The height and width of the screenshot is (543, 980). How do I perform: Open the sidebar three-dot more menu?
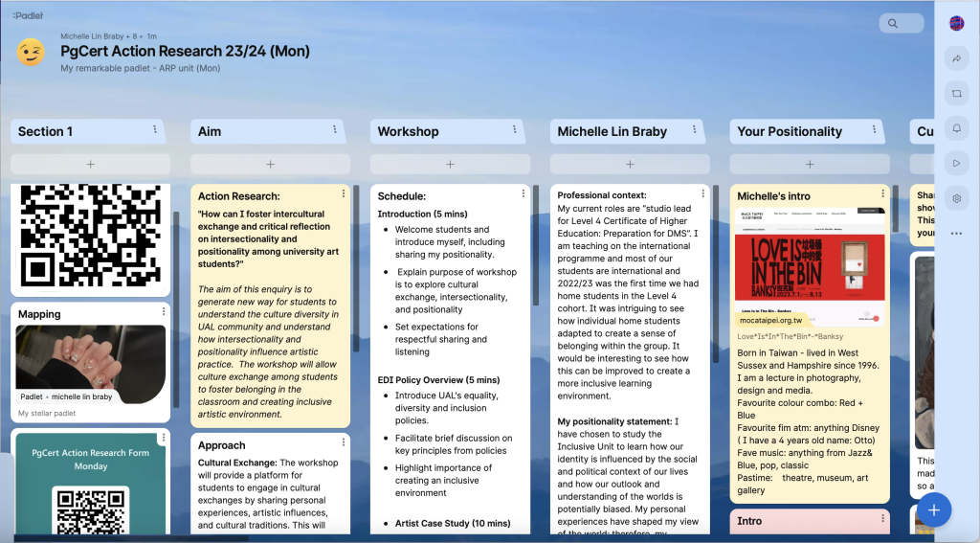tap(956, 234)
